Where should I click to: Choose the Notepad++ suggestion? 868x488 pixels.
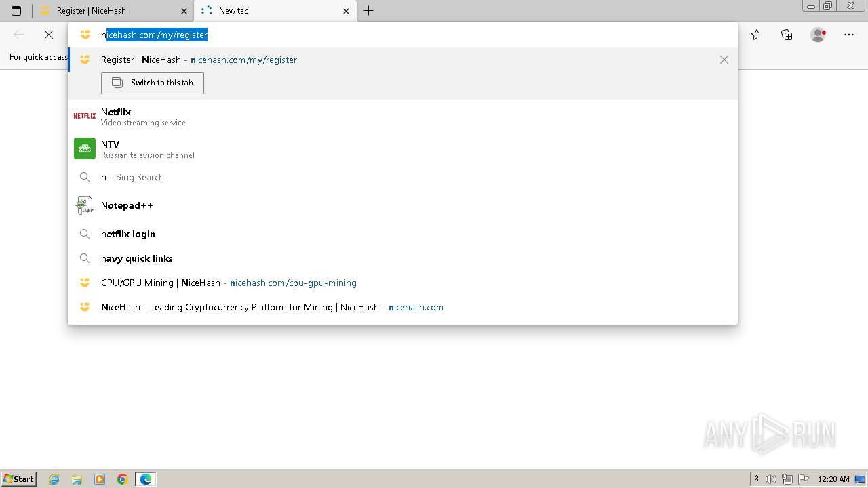pos(403,205)
